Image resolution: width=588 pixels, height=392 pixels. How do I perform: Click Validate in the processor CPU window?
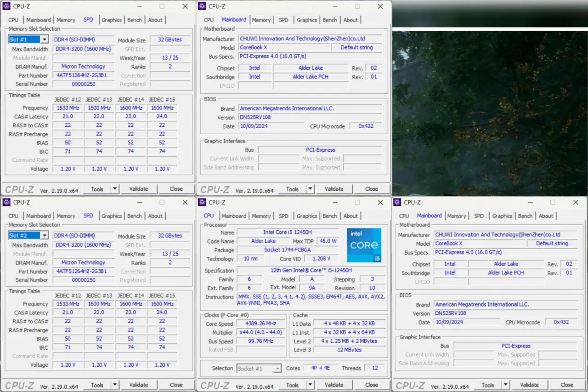[334, 385]
